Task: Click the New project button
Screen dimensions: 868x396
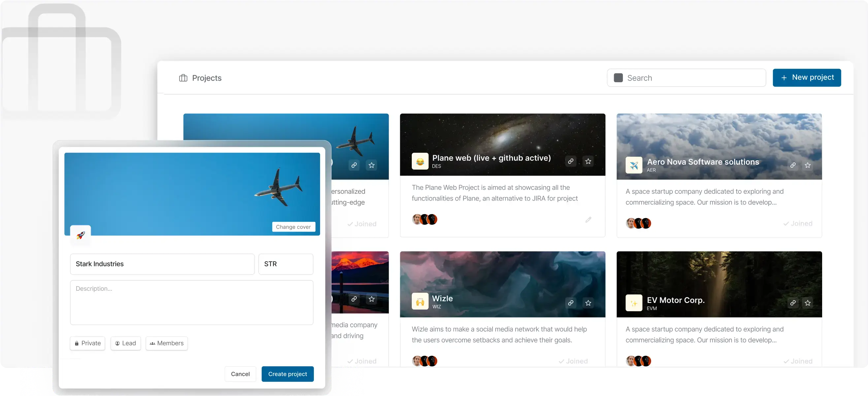Action: click(x=807, y=78)
